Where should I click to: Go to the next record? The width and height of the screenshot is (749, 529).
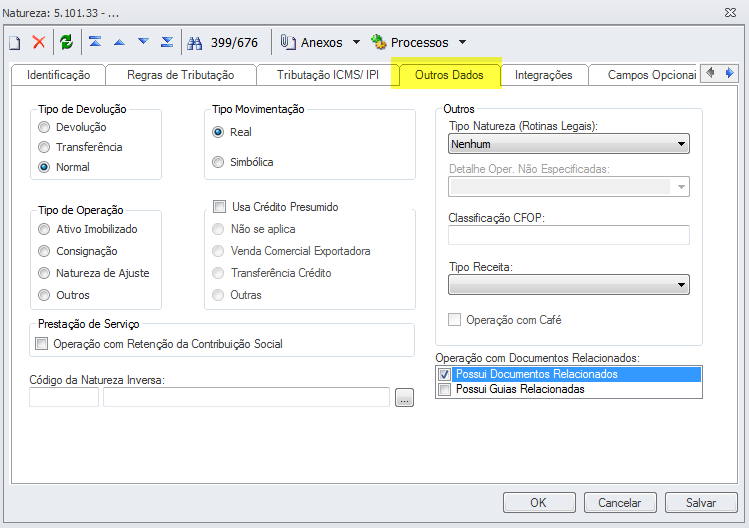point(143,42)
